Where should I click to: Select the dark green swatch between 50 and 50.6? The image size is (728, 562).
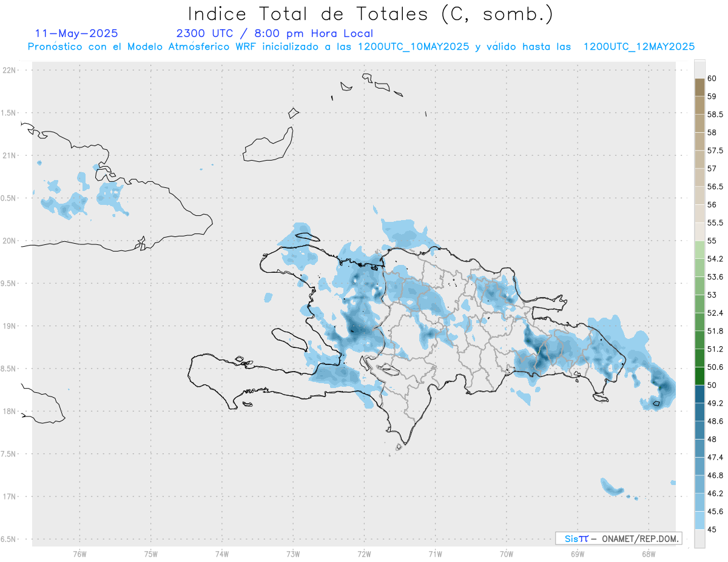click(x=699, y=376)
